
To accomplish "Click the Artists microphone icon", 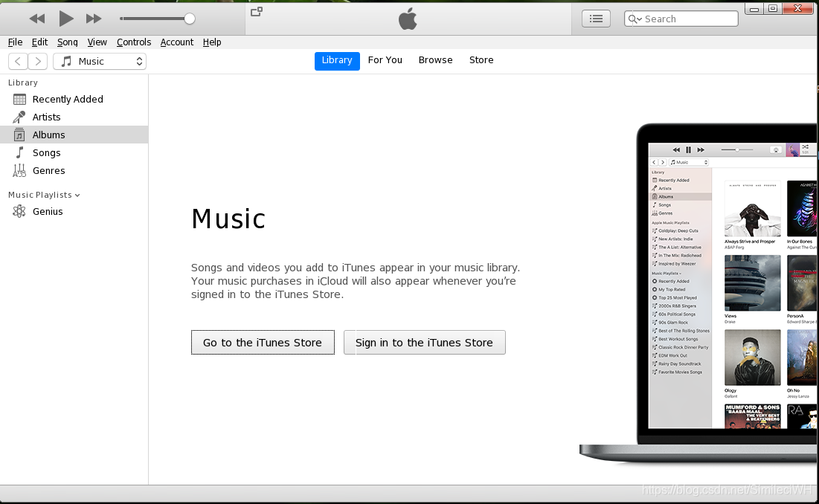I will (x=19, y=117).
